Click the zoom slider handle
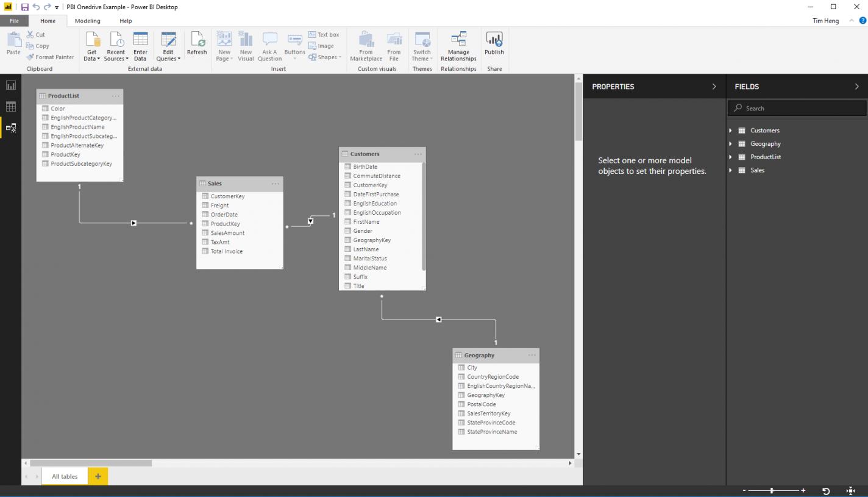The image size is (868, 497). tap(772, 491)
